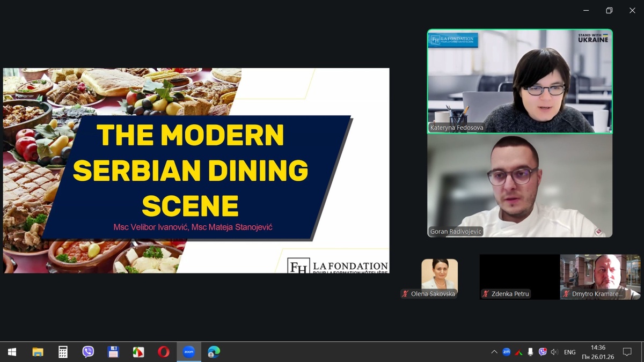Switch input language via ENG indicator
This screenshot has height=362, width=644.
click(x=570, y=352)
